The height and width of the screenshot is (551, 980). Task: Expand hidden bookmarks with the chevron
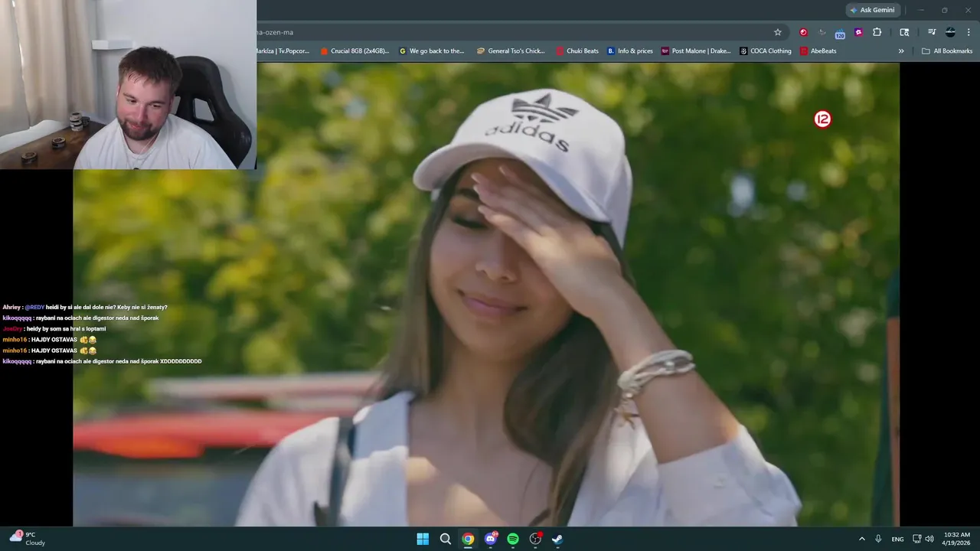(901, 51)
